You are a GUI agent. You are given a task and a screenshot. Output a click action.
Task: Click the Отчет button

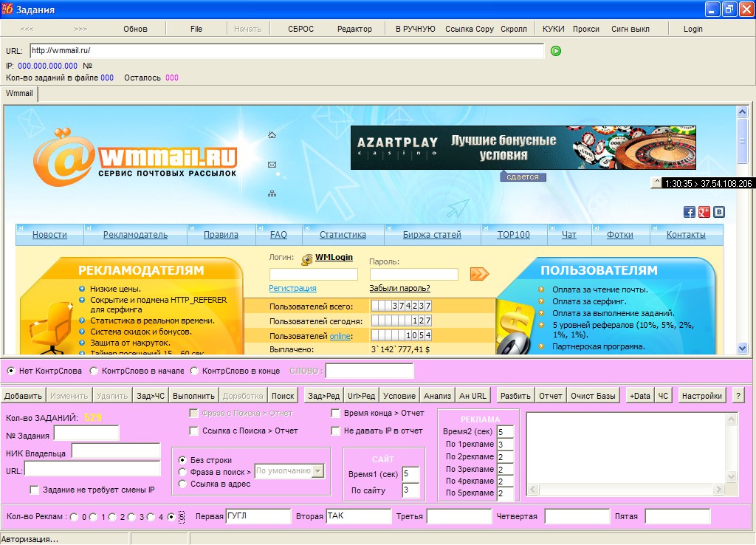[x=551, y=396]
